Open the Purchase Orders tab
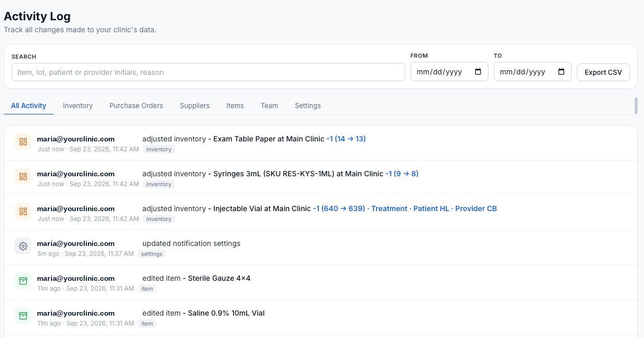 136,106
